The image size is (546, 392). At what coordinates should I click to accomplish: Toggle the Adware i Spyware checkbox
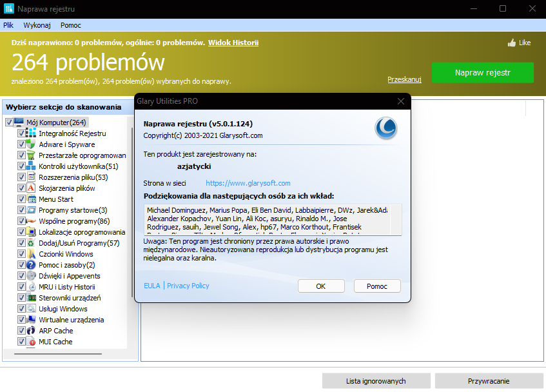tap(21, 144)
